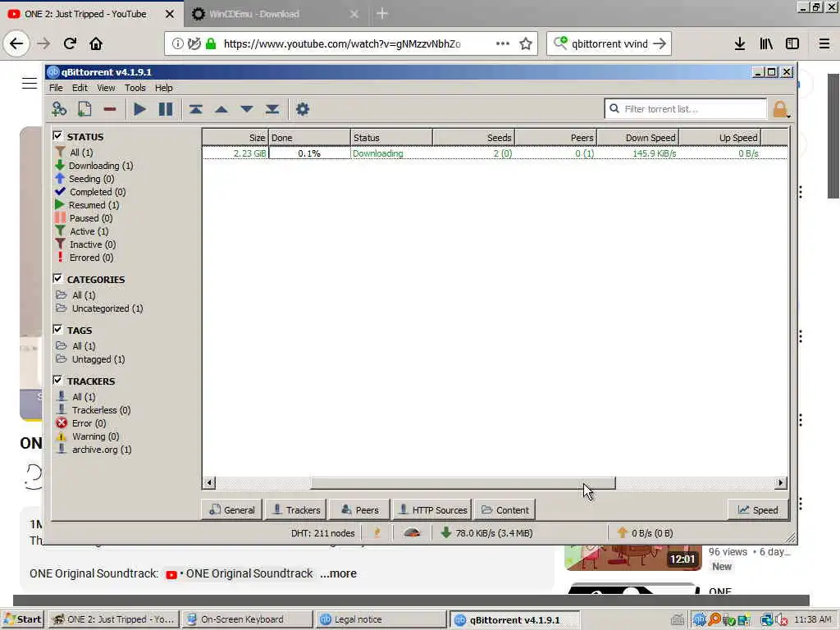840x630 pixels.
Task: Click the horizontal scrollbar left arrow
Action: [x=209, y=482]
